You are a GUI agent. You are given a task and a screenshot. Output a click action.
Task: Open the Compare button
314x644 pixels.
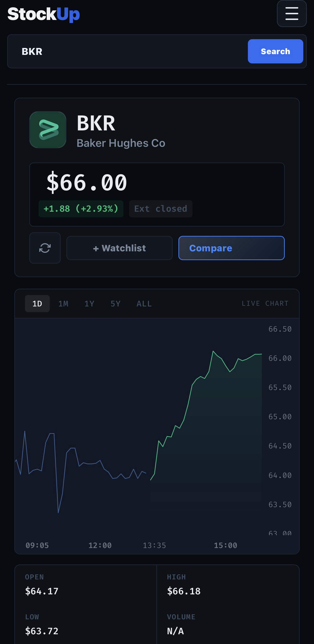231,248
